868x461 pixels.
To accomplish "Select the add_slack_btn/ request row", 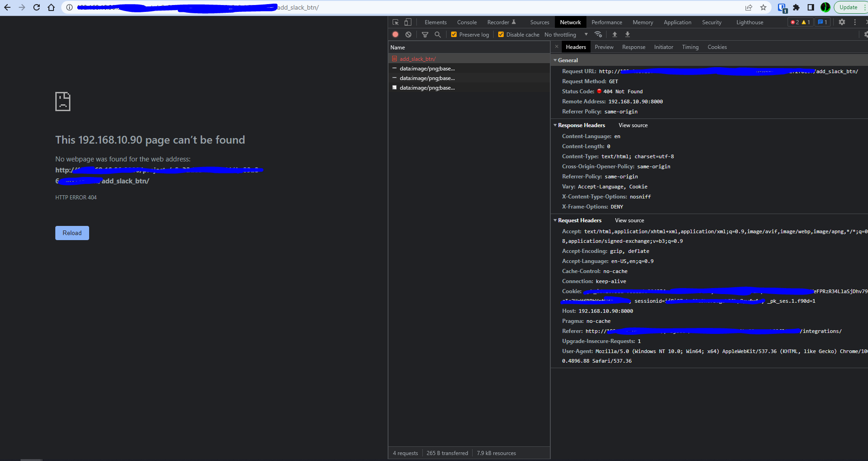I will 469,59.
